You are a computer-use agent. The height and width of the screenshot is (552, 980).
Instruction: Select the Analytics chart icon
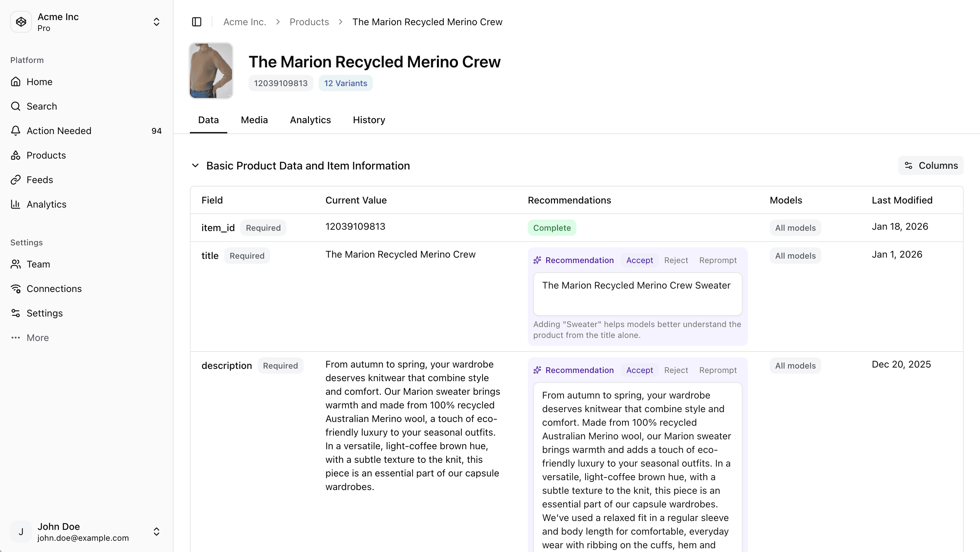16,204
